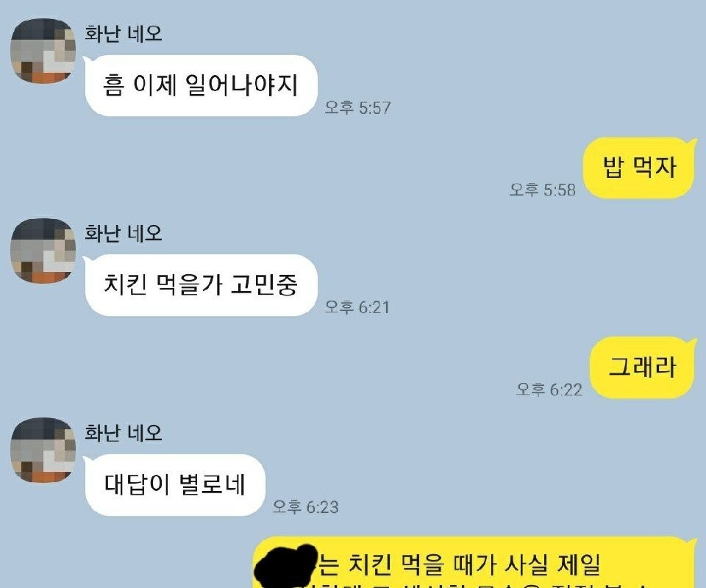Tap the word 고민중 in white bubble
The image size is (706, 588).
[264, 284]
